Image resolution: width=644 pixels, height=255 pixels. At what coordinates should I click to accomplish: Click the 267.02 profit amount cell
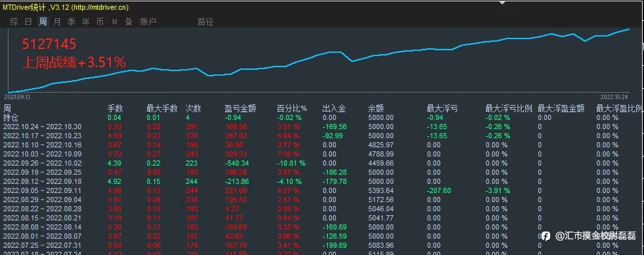[x=236, y=136]
